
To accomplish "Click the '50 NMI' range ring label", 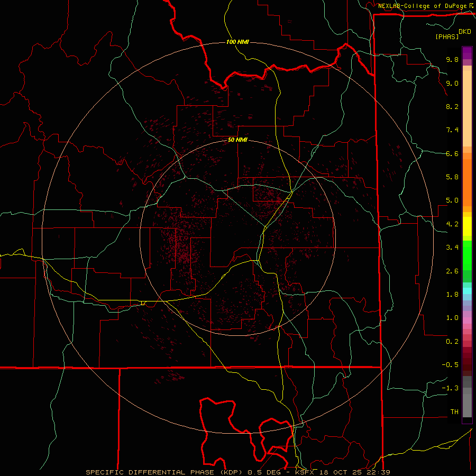I will [237, 140].
